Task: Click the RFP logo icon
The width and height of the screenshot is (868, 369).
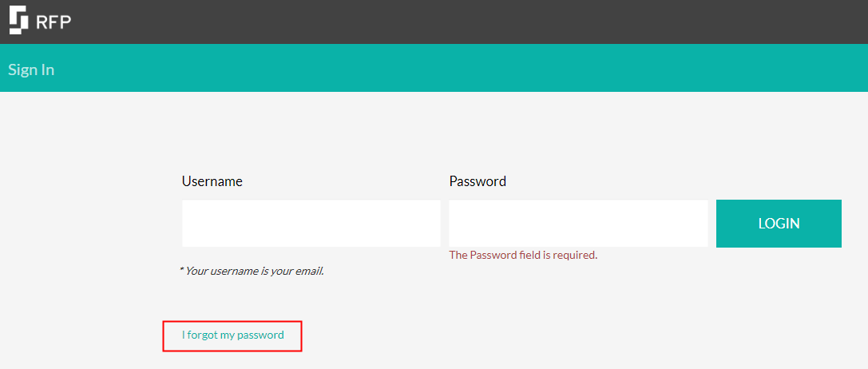Action: coord(18,20)
